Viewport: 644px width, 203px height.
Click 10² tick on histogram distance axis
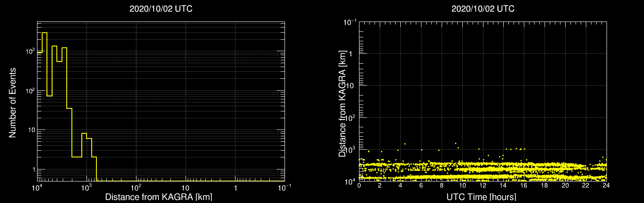coord(137,188)
